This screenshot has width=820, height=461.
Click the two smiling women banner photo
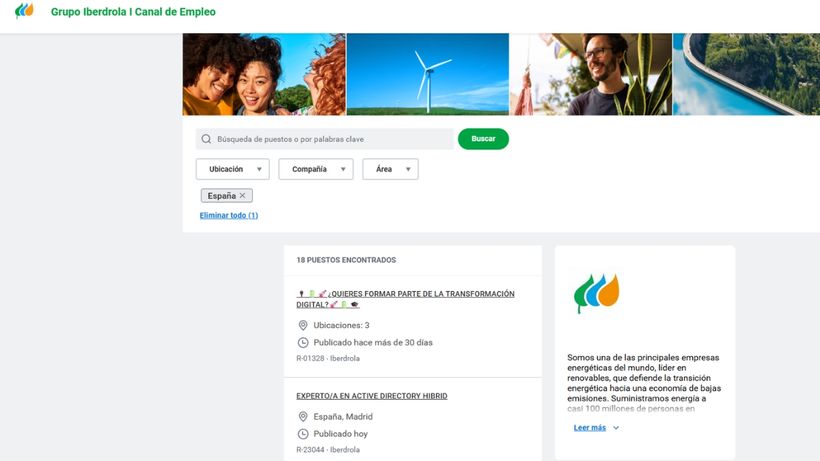point(264,74)
